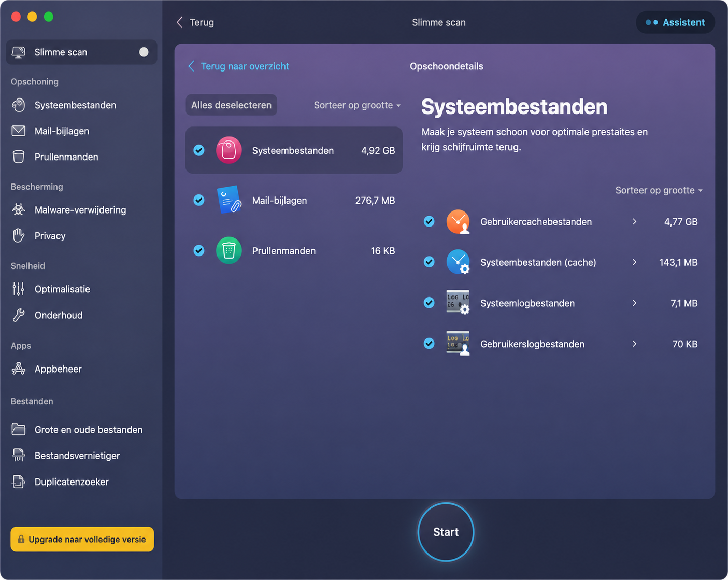Open the Assistent panel
The height and width of the screenshot is (580, 728).
click(675, 22)
